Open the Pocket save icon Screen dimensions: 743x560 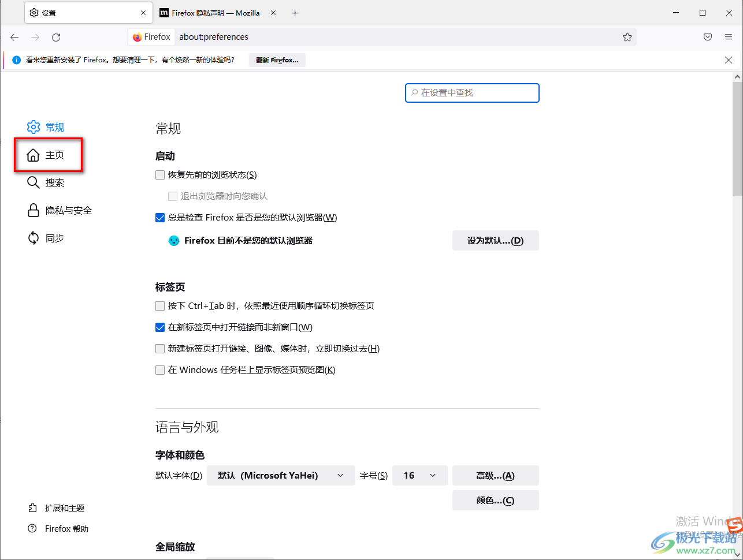tap(708, 37)
